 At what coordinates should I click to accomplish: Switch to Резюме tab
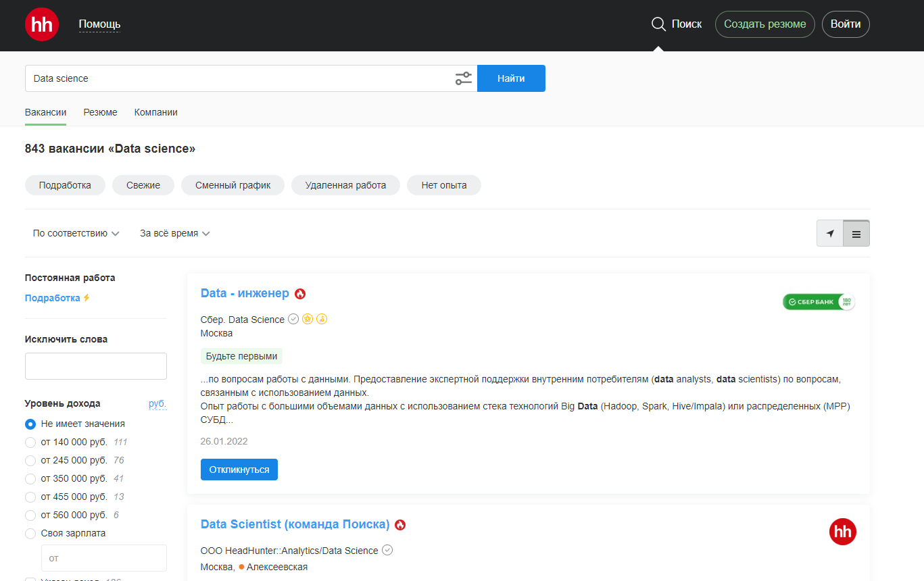[100, 112]
